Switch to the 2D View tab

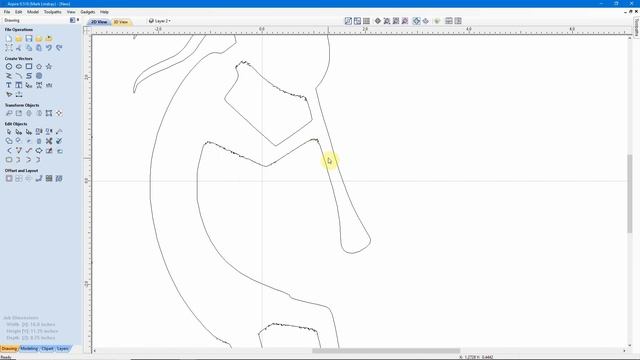point(99,22)
